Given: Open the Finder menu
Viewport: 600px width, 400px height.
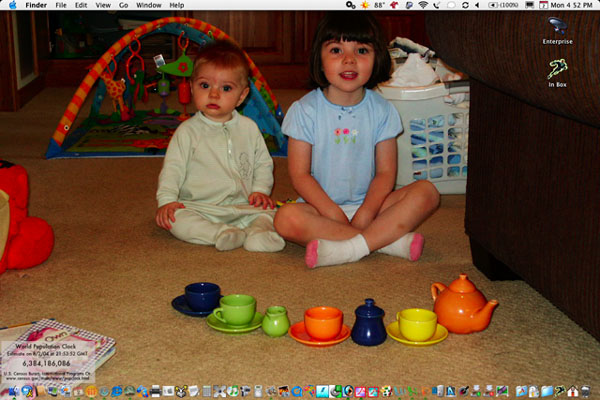Looking at the screenshot, I should [36, 5].
